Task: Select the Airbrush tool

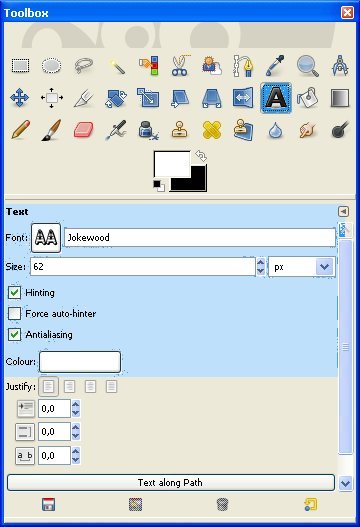Action: point(116,130)
